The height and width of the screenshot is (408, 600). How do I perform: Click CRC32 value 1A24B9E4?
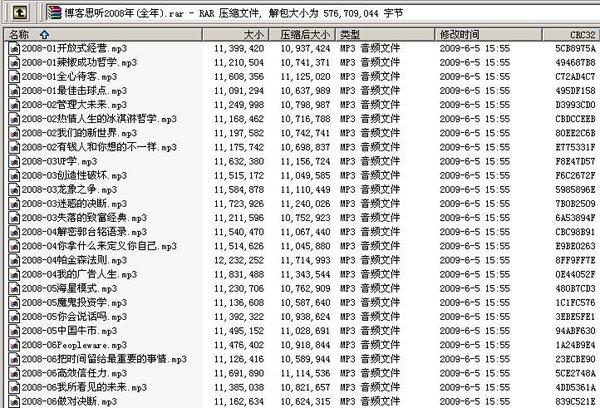click(x=576, y=345)
